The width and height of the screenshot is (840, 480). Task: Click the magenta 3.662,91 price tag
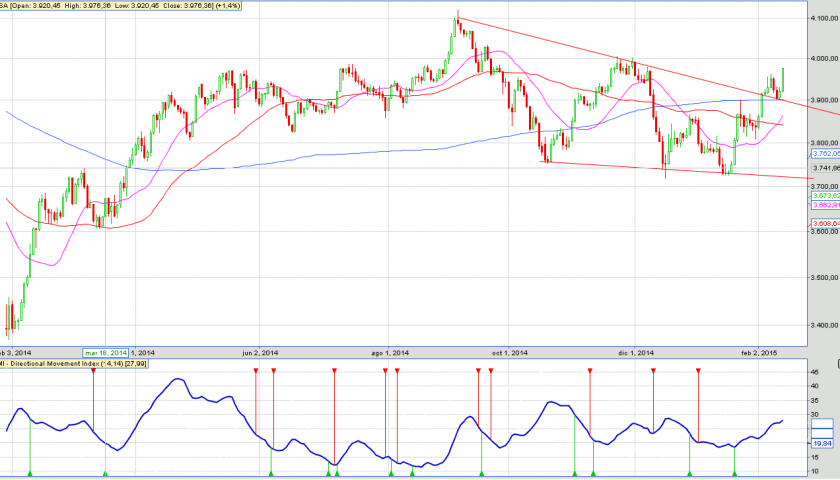824,205
